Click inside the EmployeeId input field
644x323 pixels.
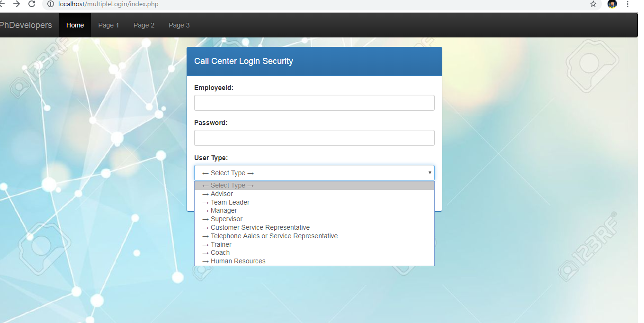(314, 103)
